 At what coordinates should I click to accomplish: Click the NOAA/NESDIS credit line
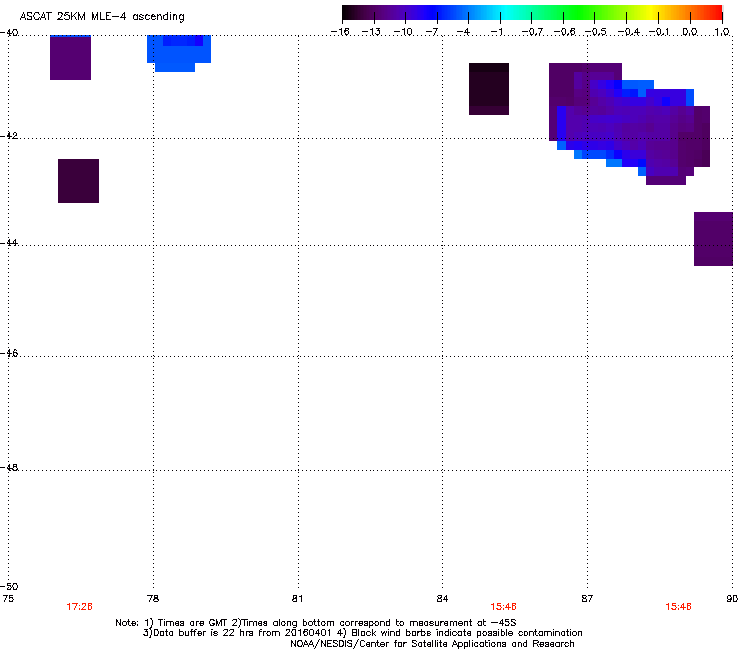coord(432,644)
